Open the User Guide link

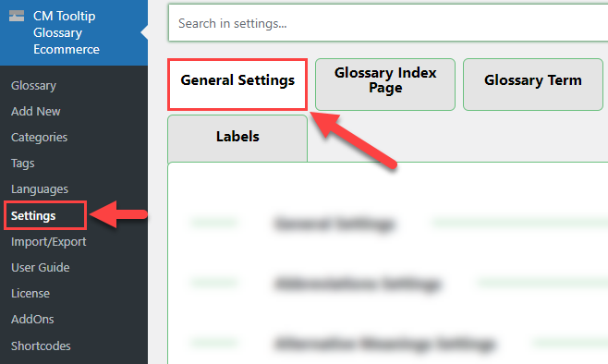(x=41, y=268)
